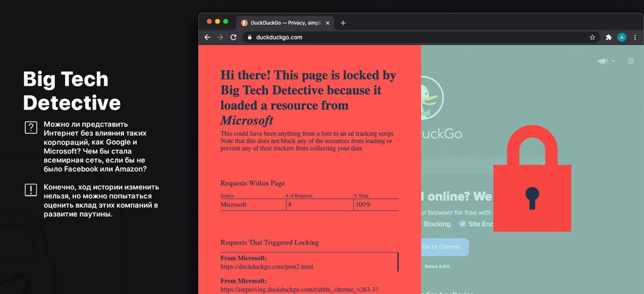The height and width of the screenshot is (294, 644).
Task: Click the megaphone icon on DuckDuckGo page
Action: pyautogui.click(x=603, y=61)
